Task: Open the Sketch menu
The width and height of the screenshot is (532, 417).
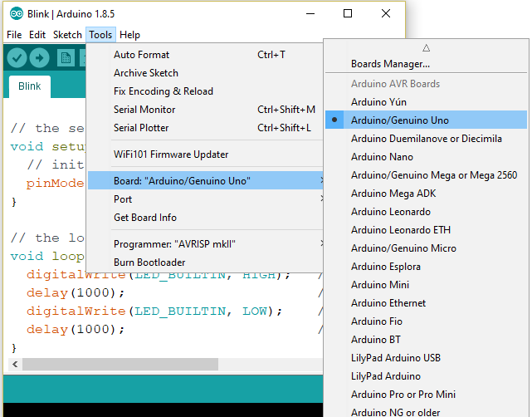Action: pyautogui.click(x=67, y=35)
